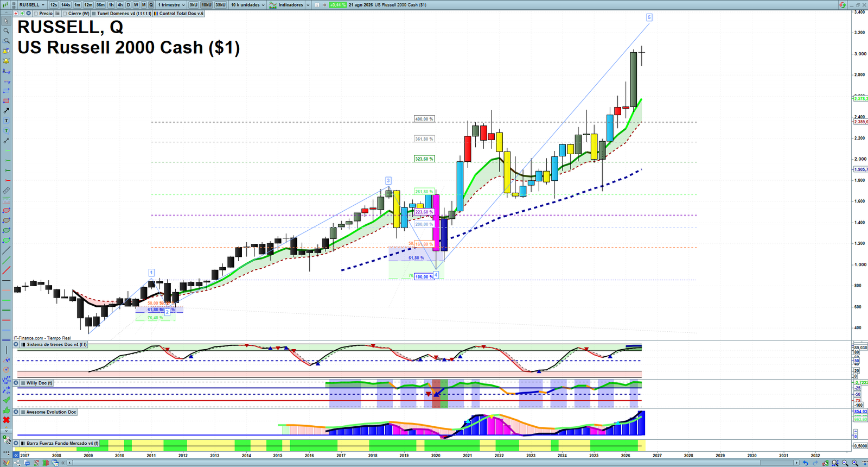Click the red X delete icon

(7, 420)
